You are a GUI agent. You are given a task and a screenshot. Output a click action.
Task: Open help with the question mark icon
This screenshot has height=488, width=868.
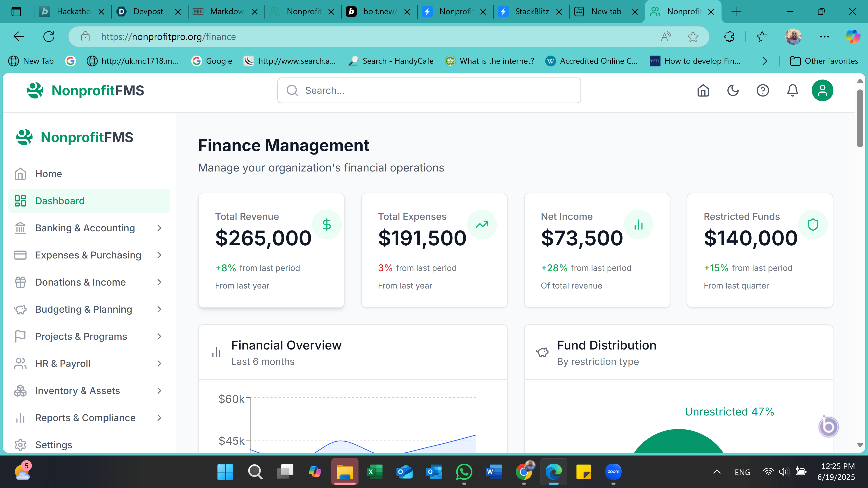[762, 90]
